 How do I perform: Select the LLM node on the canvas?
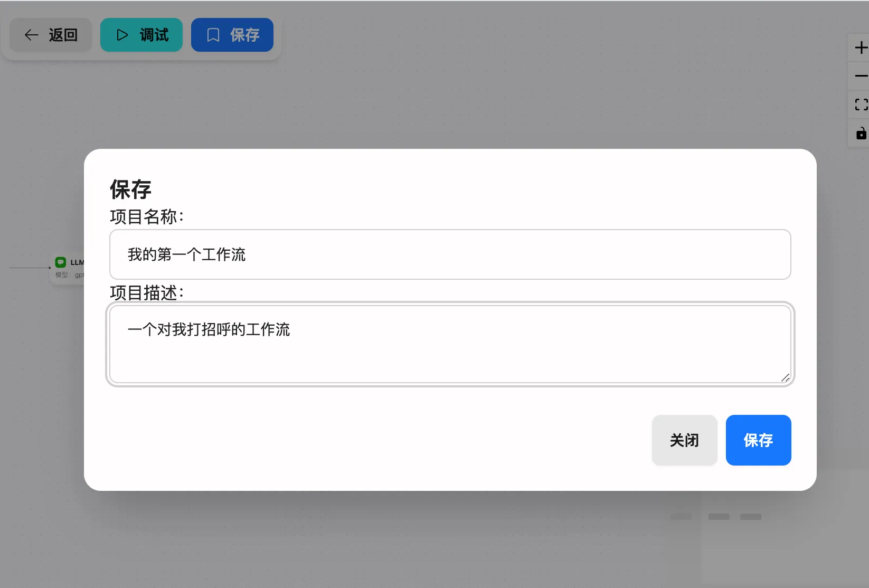pos(67,268)
